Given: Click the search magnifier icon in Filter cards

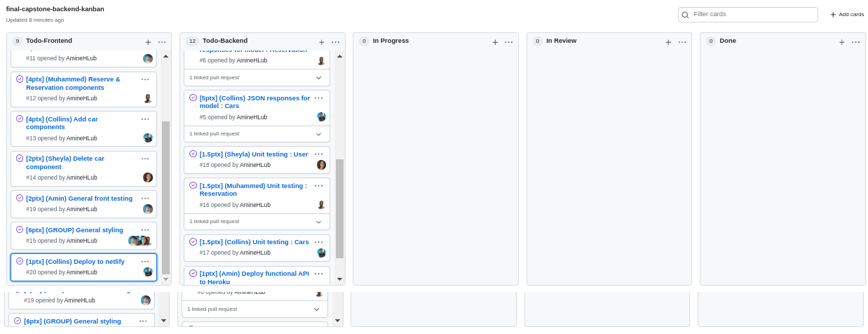Looking at the screenshot, I should (685, 15).
